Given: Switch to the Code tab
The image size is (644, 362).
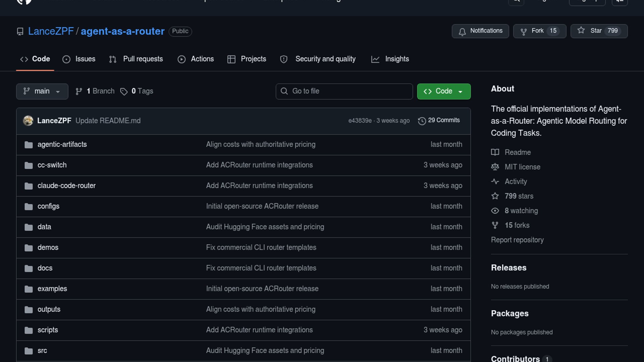Looking at the screenshot, I should click(35, 59).
